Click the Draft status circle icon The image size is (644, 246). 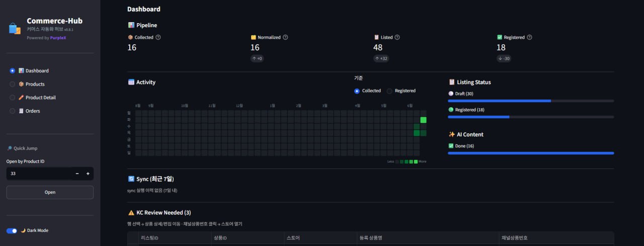tap(451, 94)
